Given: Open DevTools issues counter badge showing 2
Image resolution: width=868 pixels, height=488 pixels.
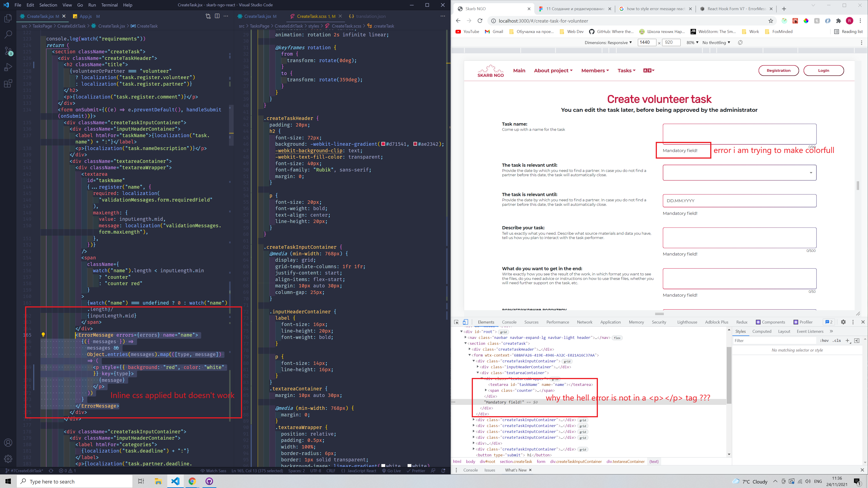Looking at the screenshot, I should click(x=829, y=322).
